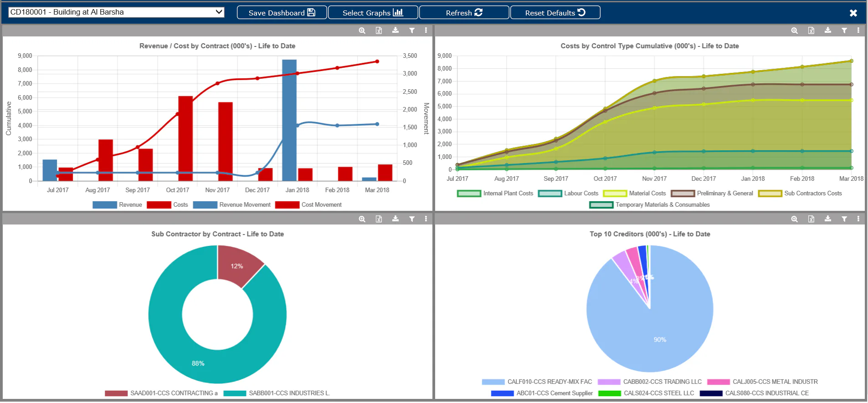Click the Save Dashboard button

[282, 13]
